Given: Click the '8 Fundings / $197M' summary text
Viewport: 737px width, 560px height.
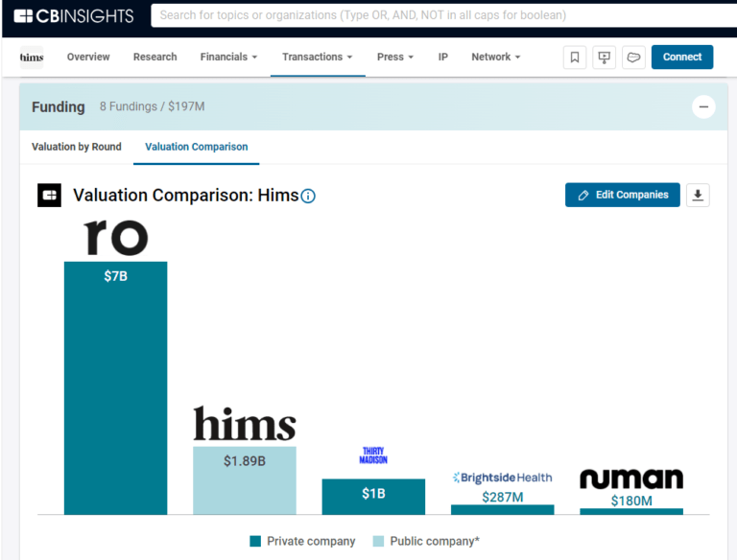Looking at the screenshot, I should (x=152, y=106).
